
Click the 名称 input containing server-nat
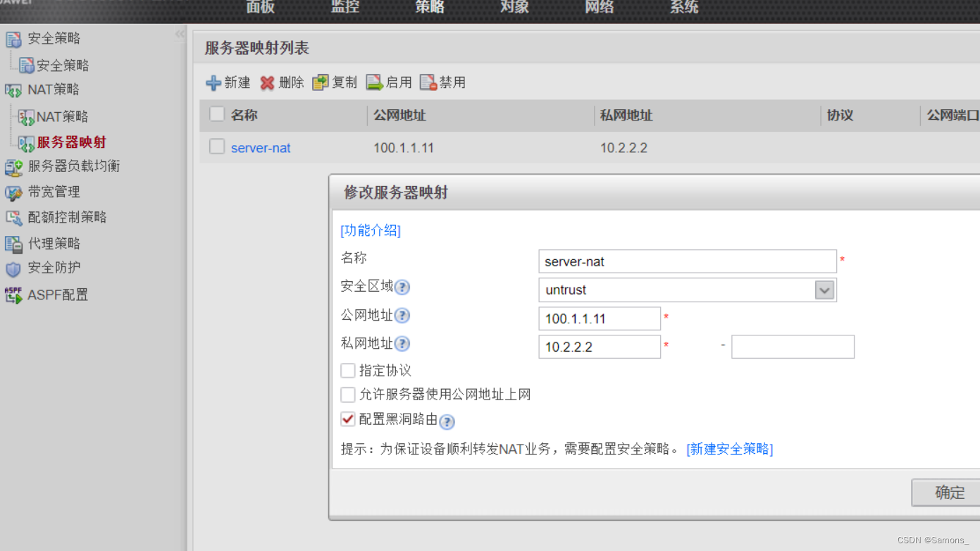point(688,261)
